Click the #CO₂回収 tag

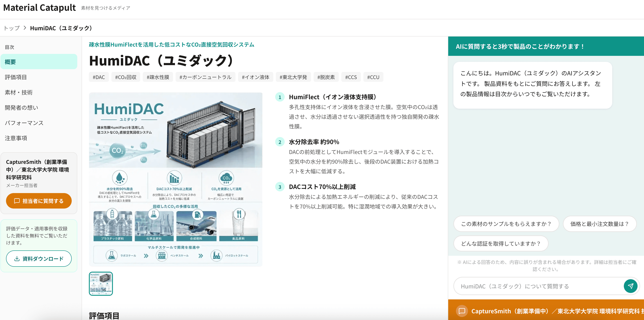pyautogui.click(x=126, y=77)
